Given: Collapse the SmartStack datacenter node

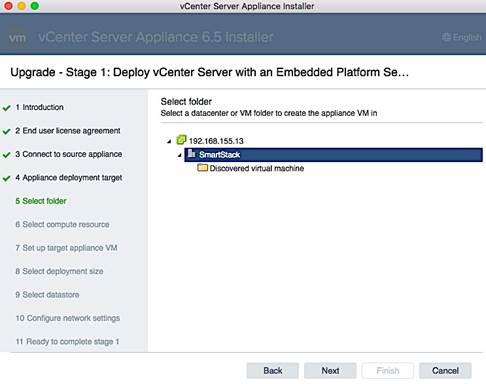Looking at the screenshot, I should pos(180,155).
